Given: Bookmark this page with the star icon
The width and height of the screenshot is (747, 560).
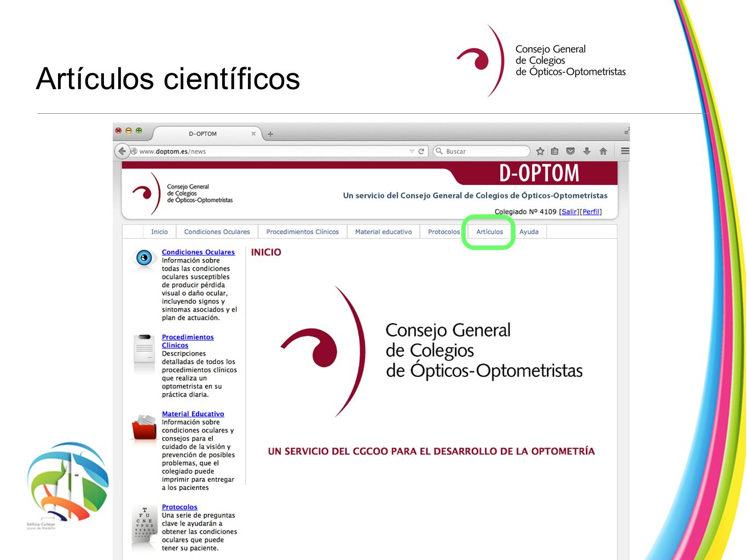Looking at the screenshot, I should tap(540, 151).
